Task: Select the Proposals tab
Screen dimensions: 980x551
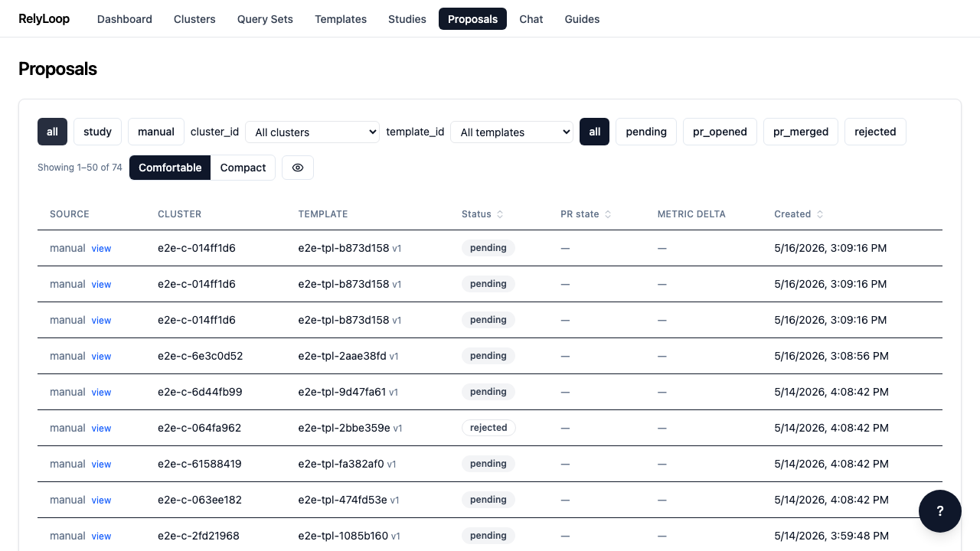Action: [x=472, y=19]
